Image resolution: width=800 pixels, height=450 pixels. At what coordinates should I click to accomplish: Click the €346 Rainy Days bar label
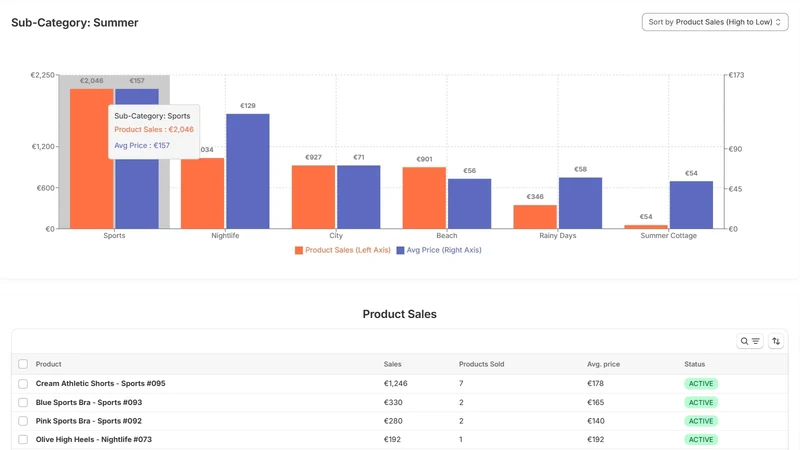[535, 196]
